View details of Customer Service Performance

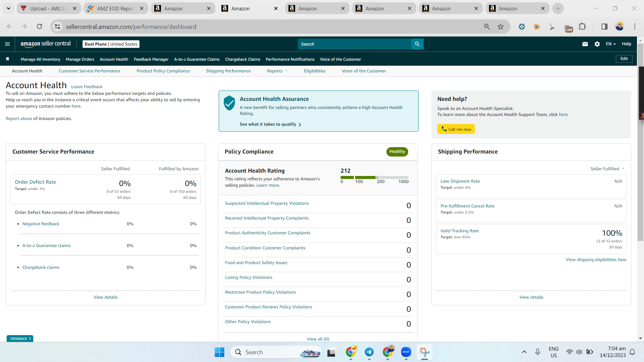click(x=106, y=297)
